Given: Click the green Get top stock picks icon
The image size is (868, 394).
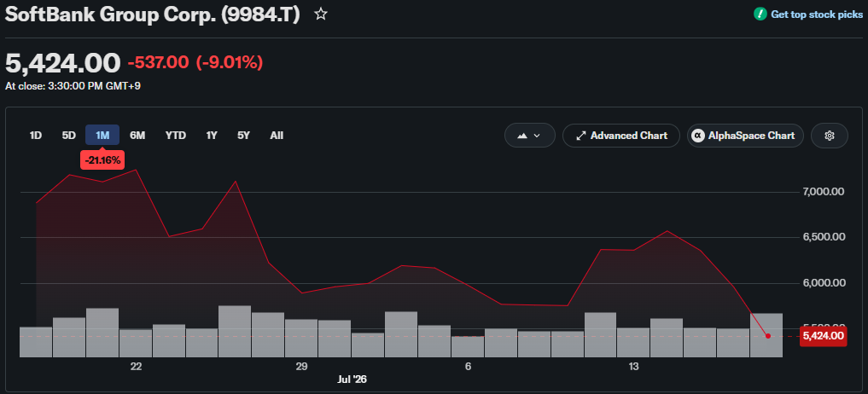Looking at the screenshot, I should pos(760,14).
